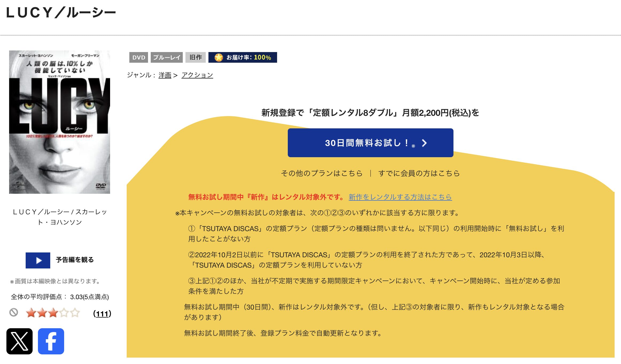The height and width of the screenshot is (364, 621).
Task: Click condition ③ about 期間限定キャンペーン
Action: [374, 286]
